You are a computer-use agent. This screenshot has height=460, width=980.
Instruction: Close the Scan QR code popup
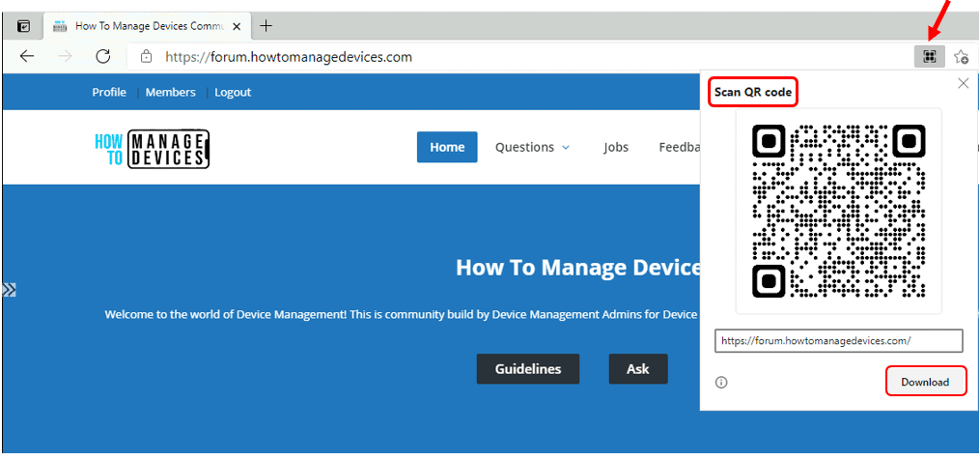(x=964, y=83)
